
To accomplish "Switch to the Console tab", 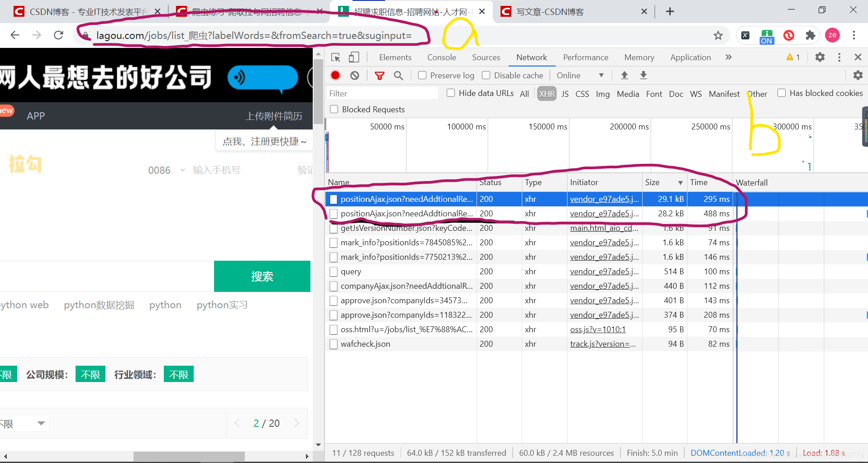I will (442, 57).
